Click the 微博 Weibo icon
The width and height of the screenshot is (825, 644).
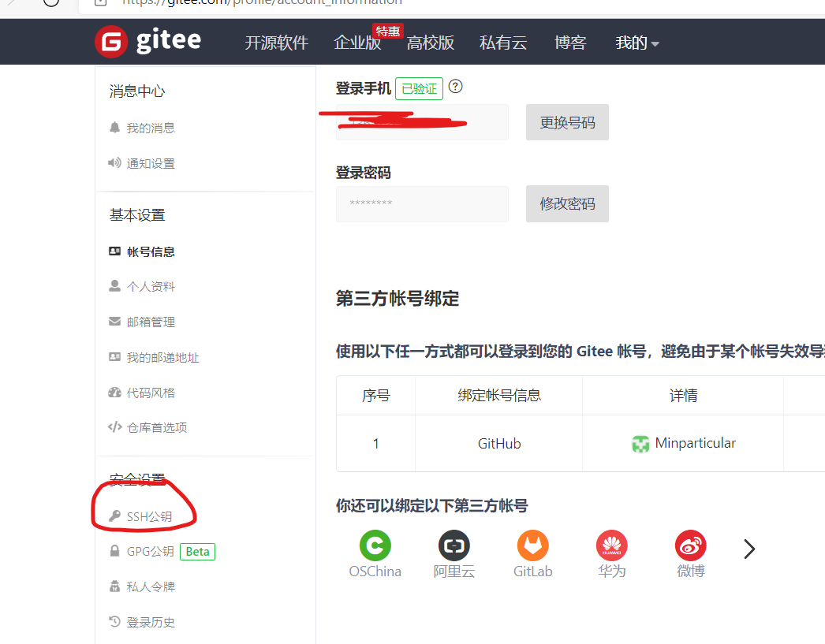[x=690, y=544]
